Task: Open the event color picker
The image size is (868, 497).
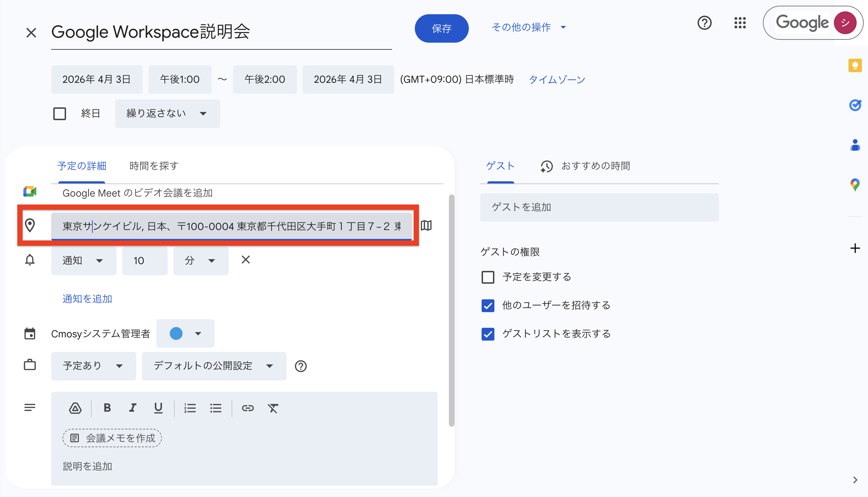Action: pyautogui.click(x=185, y=333)
